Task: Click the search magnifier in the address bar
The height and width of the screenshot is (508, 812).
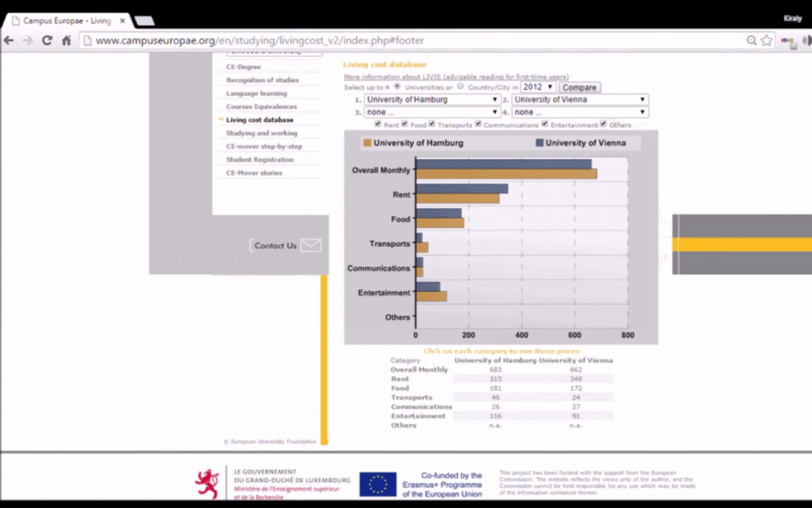Action: point(751,40)
